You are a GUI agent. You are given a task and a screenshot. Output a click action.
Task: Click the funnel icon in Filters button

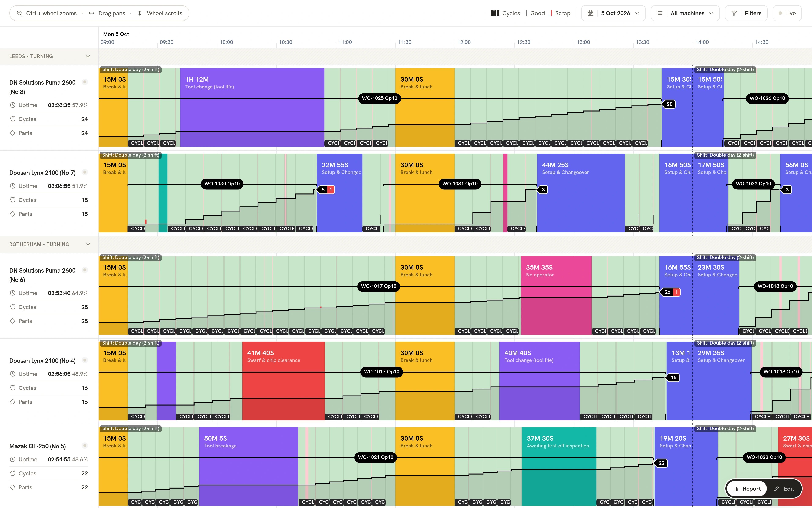point(734,13)
